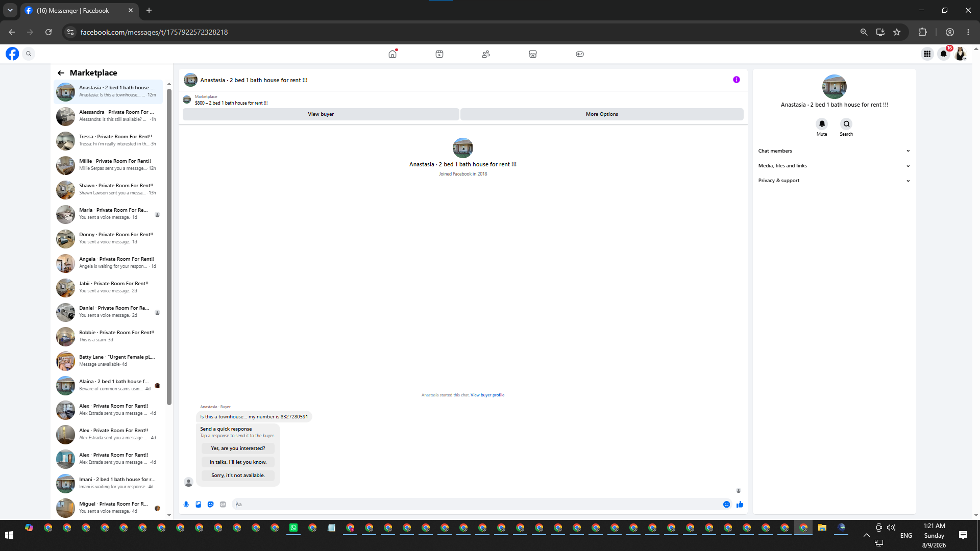The height and width of the screenshot is (551, 980).
Task: Open Windows Start menu
Action: 9,535
